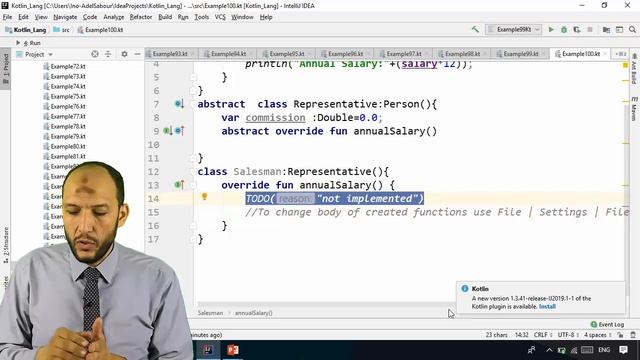Click the Search Everywhere magnifier icon
Viewport: 640px width, 360px height.
click(632, 29)
